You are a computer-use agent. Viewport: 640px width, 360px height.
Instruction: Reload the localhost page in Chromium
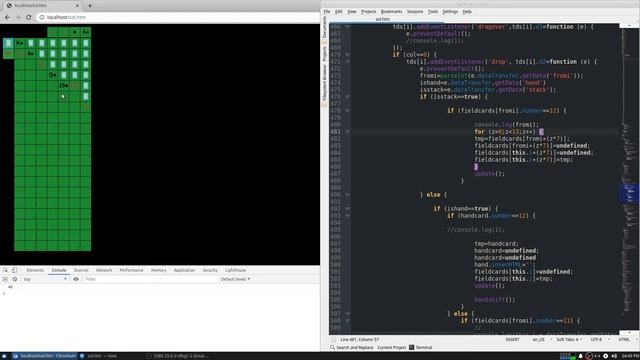point(29,17)
